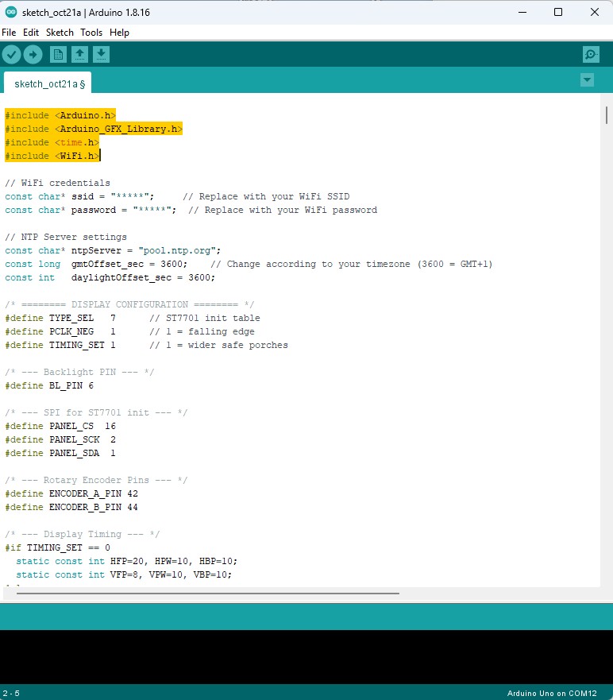
Task: Open the Serial Monitor icon
Action: 590,54
